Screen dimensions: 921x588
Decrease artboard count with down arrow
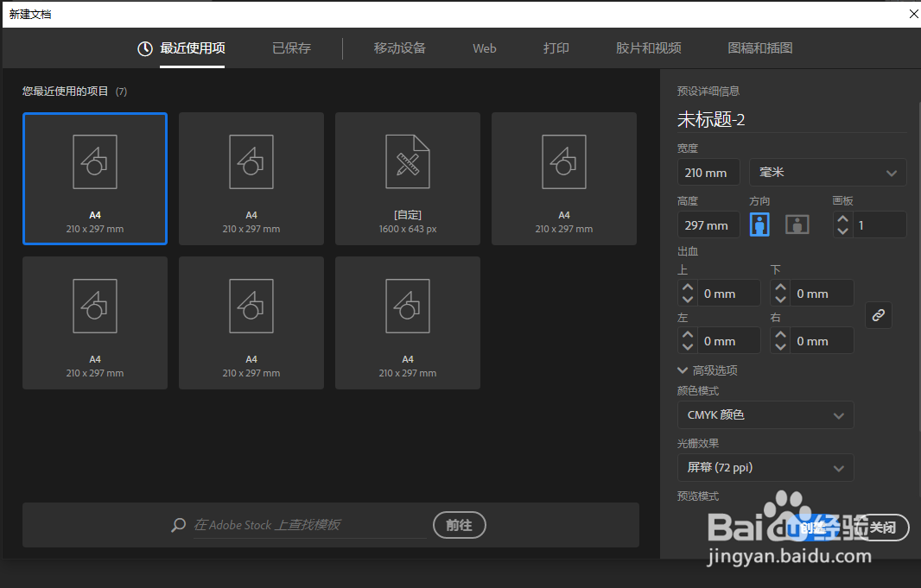click(x=843, y=231)
